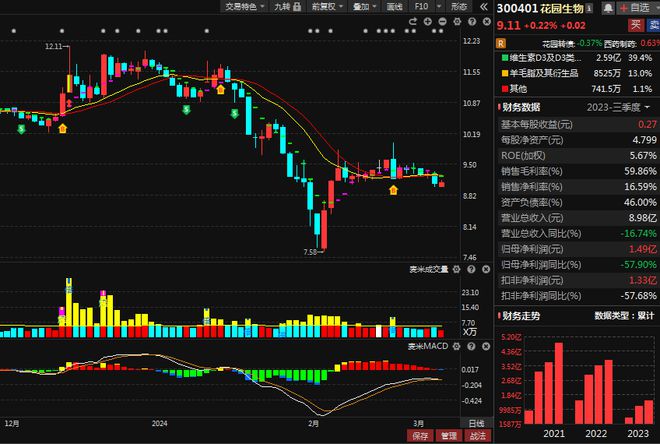Add stock to watchlist via 自选

632,7
